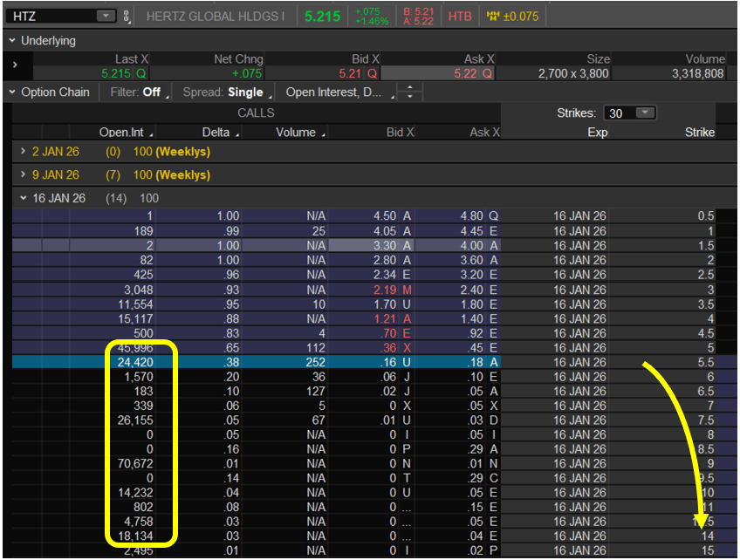Click the .45 ask for strike 5

pyautogui.click(x=476, y=348)
